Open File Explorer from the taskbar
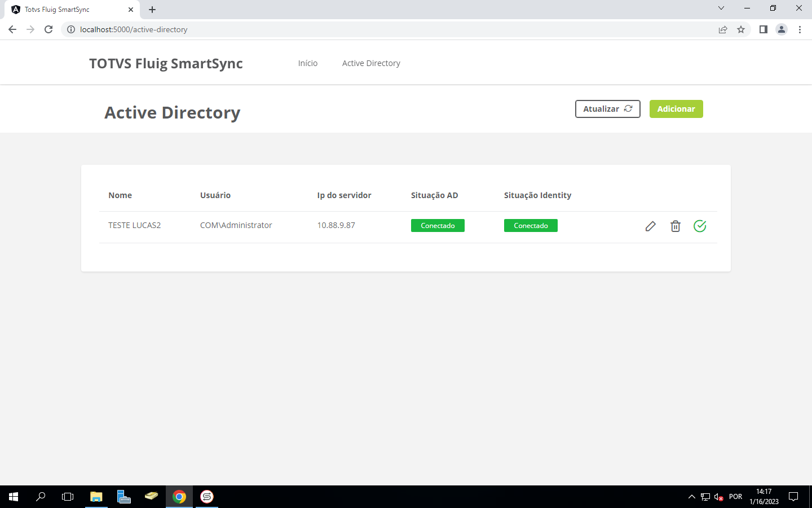The height and width of the screenshot is (508, 812). point(96,497)
